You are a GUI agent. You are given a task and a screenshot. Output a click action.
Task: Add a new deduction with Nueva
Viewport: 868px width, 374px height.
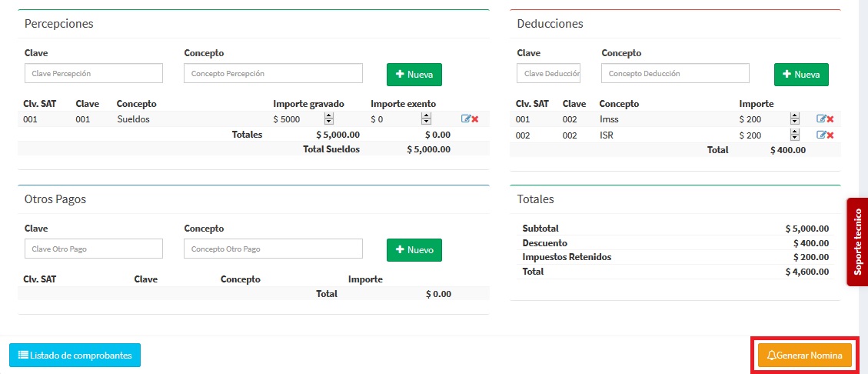tap(801, 75)
